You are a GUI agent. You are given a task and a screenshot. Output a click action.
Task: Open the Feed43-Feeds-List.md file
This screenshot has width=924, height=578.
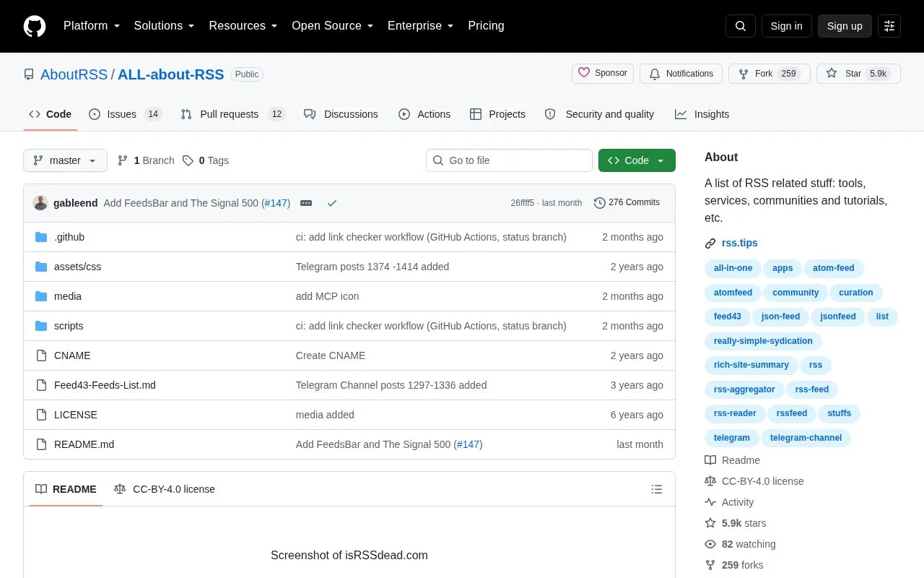pyautogui.click(x=105, y=385)
